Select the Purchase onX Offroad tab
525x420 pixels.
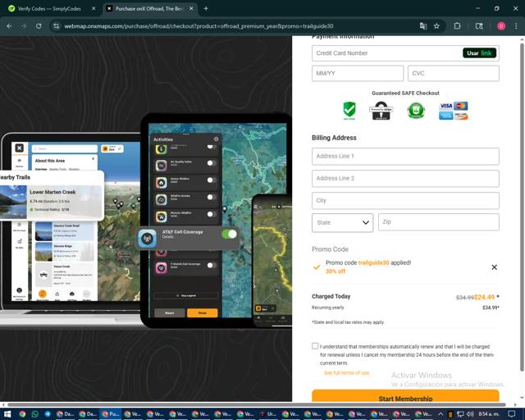149,9
